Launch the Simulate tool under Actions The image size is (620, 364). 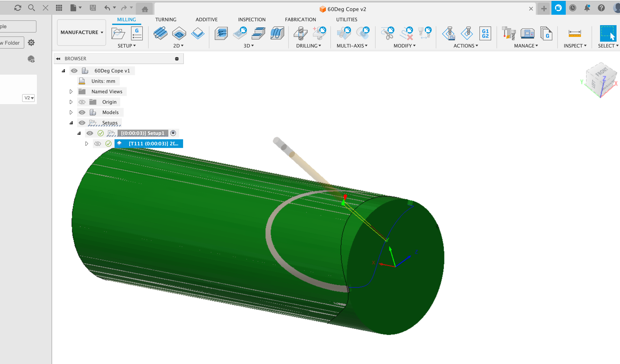coord(448,34)
